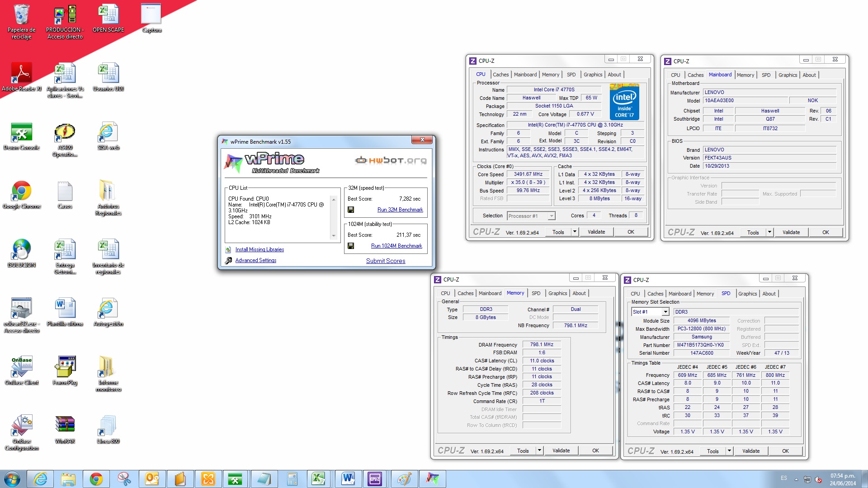Click Validate in the CPU tab window
The width and height of the screenshot is (868, 488).
pos(596,232)
